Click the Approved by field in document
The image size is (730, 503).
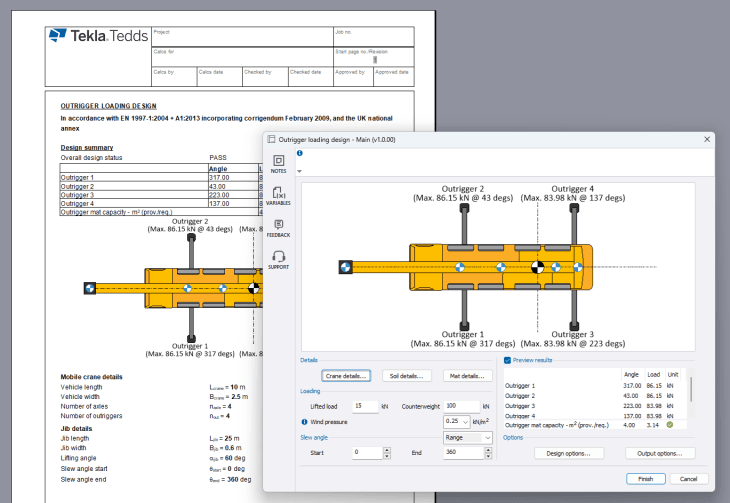point(353,77)
